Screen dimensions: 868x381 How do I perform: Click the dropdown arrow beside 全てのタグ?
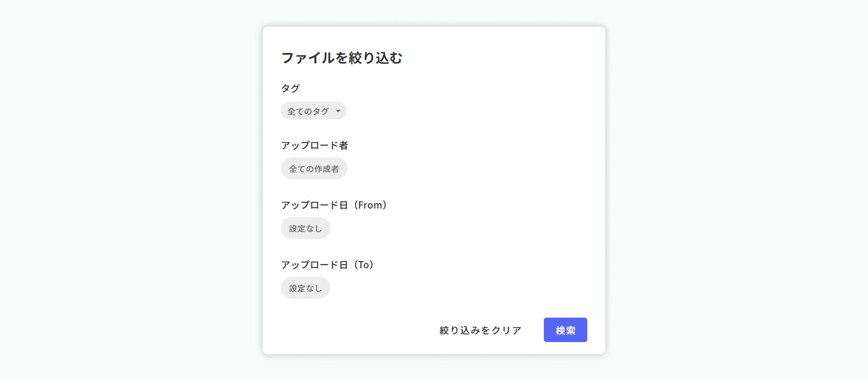[x=338, y=111]
